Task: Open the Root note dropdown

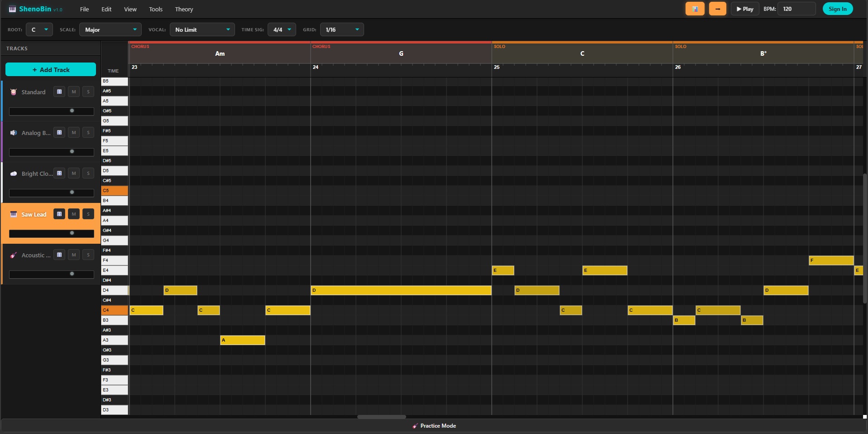Action: pyautogui.click(x=39, y=29)
